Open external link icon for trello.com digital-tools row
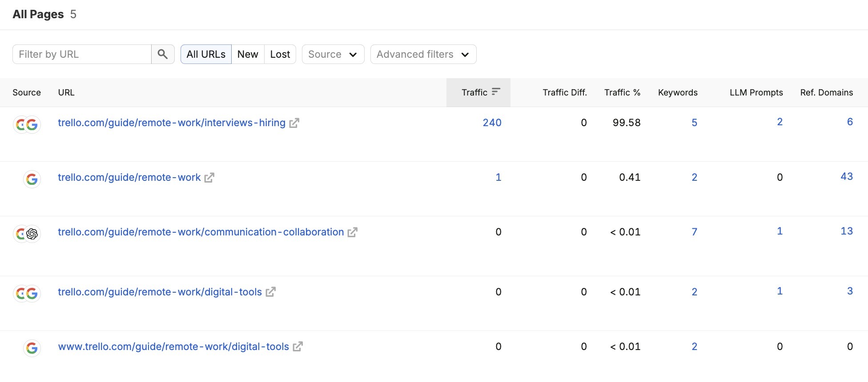 point(270,292)
